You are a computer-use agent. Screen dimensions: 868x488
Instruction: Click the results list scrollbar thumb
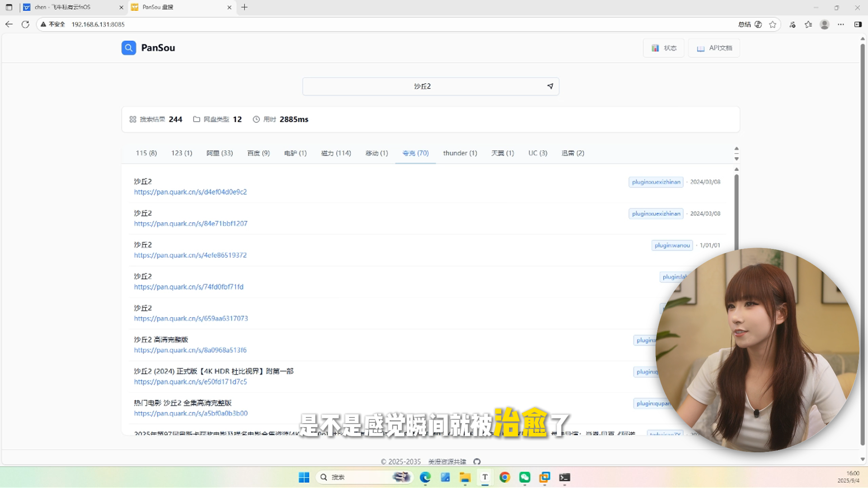(x=736, y=210)
